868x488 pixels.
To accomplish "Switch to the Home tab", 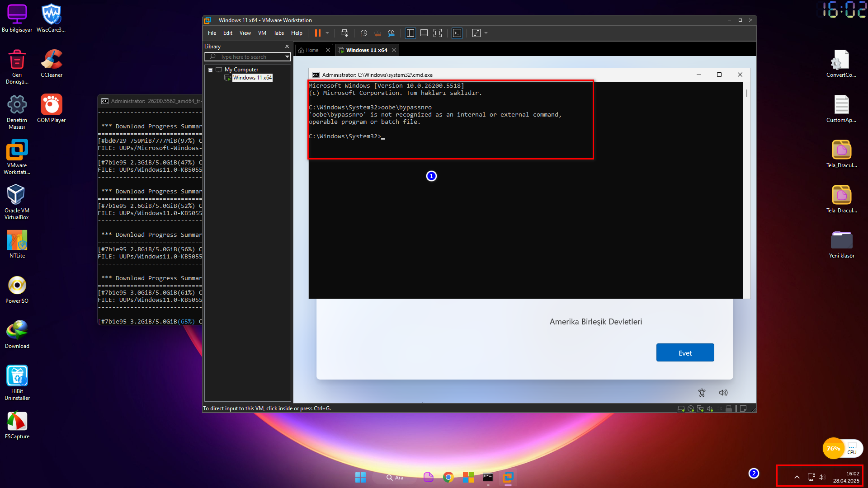I will [x=312, y=50].
